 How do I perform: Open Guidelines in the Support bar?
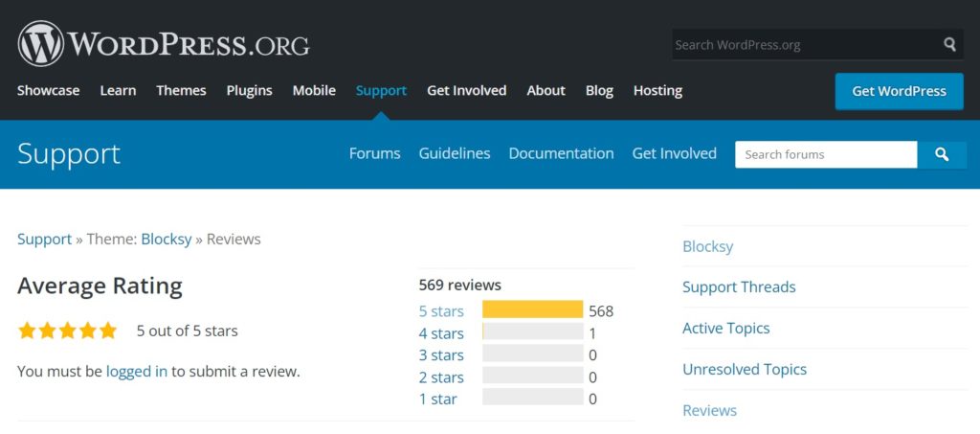tap(455, 153)
